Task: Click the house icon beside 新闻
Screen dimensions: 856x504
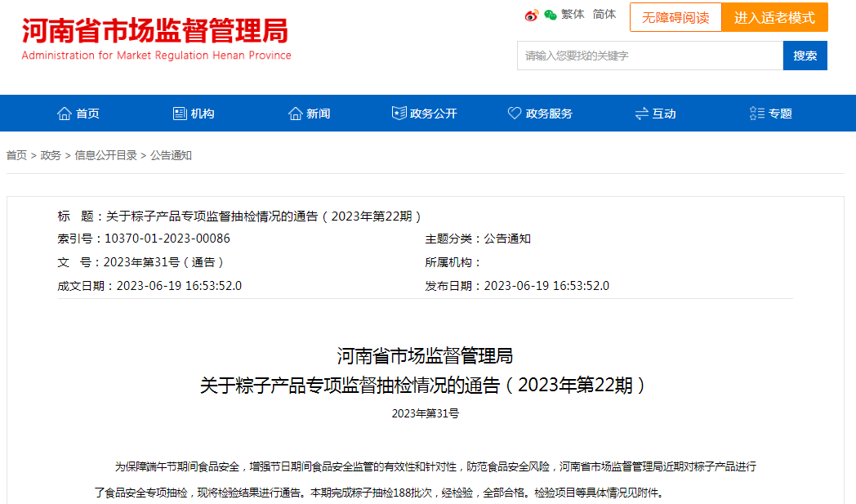Action: 296,114
